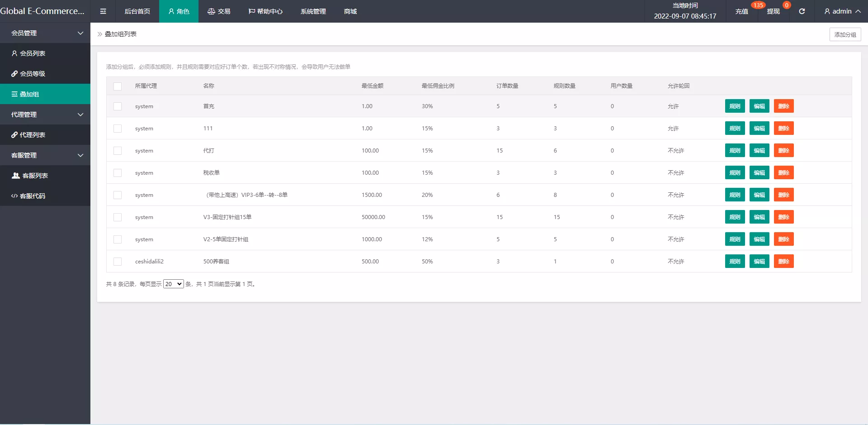Open the page size dropdown showing 20
The height and width of the screenshot is (425, 868).
pyautogui.click(x=173, y=284)
